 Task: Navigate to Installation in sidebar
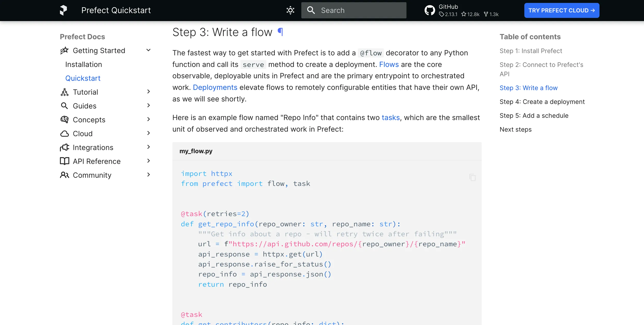(x=84, y=64)
